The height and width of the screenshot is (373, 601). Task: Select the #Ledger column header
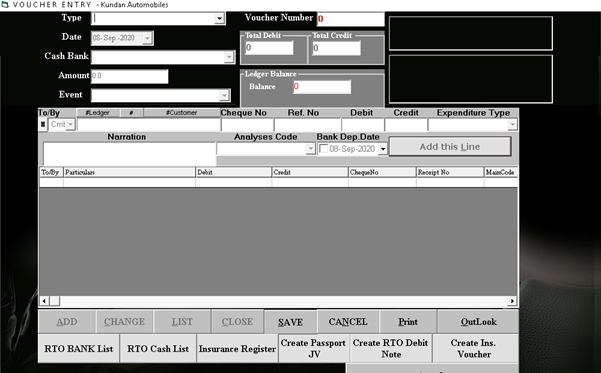tap(97, 113)
